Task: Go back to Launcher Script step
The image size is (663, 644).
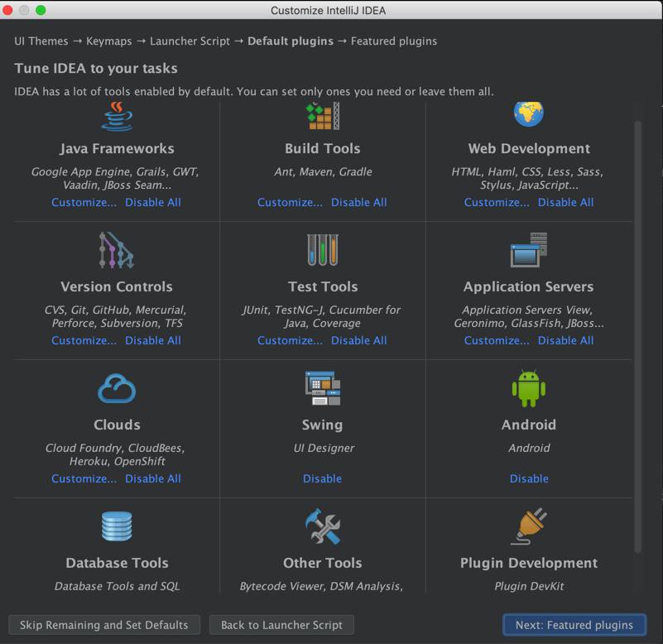Action: click(281, 625)
